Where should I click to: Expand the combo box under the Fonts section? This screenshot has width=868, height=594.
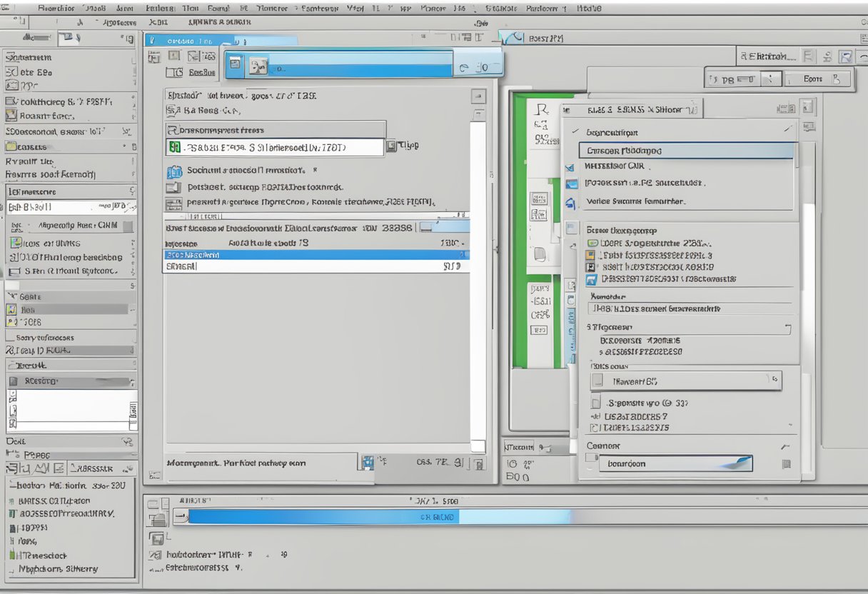click(x=685, y=381)
